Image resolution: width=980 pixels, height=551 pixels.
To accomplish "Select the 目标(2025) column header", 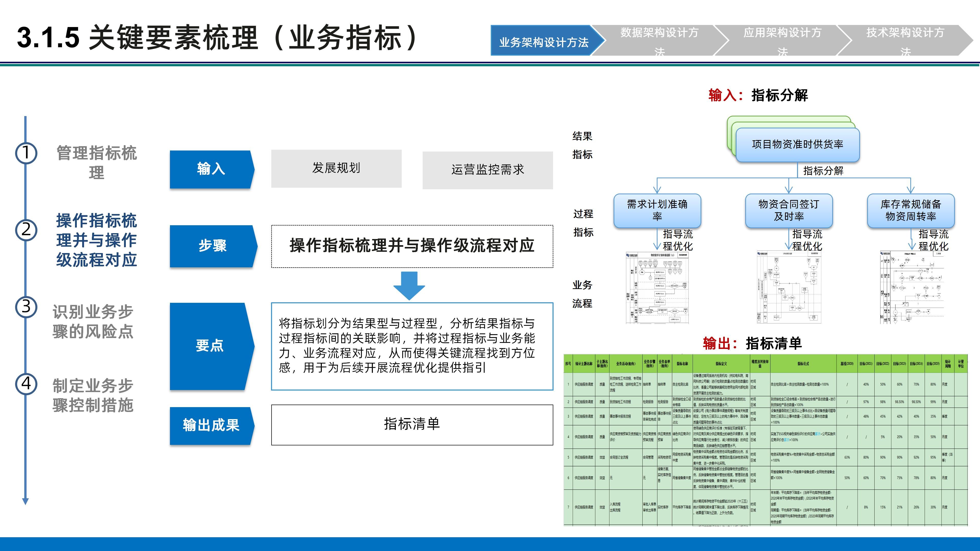I will (x=933, y=364).
